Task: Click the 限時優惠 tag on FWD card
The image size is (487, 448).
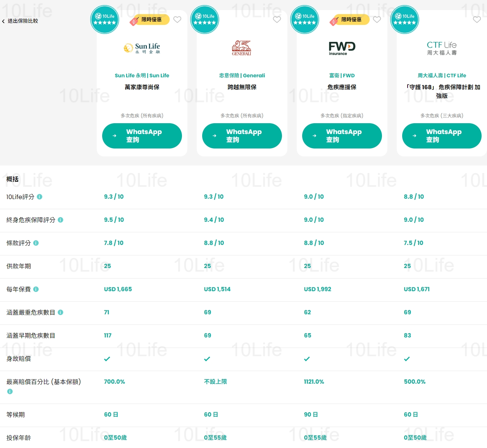Action: pyautogui.click(x=349, y=20)
